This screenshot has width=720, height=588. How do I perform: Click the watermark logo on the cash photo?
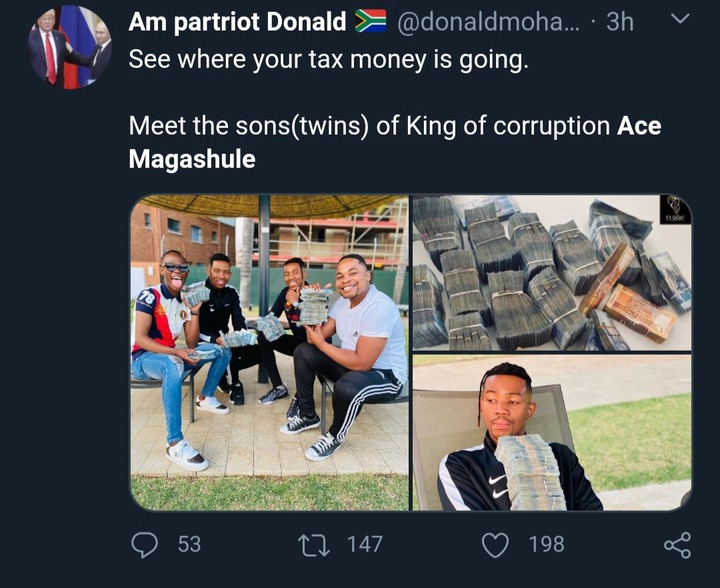678,213
